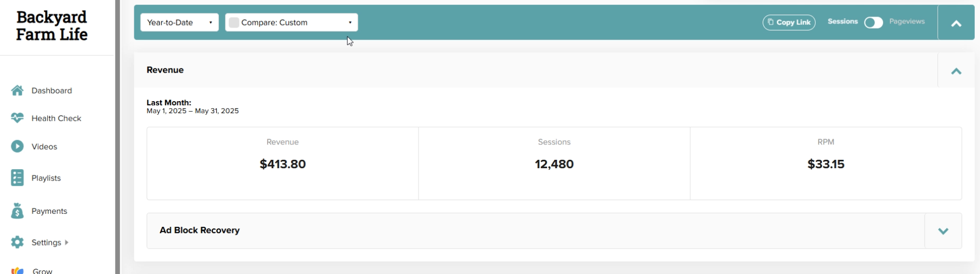Collapse the Revenue section chevron
The width and height of the screenshot is (980, 274).
956,71
